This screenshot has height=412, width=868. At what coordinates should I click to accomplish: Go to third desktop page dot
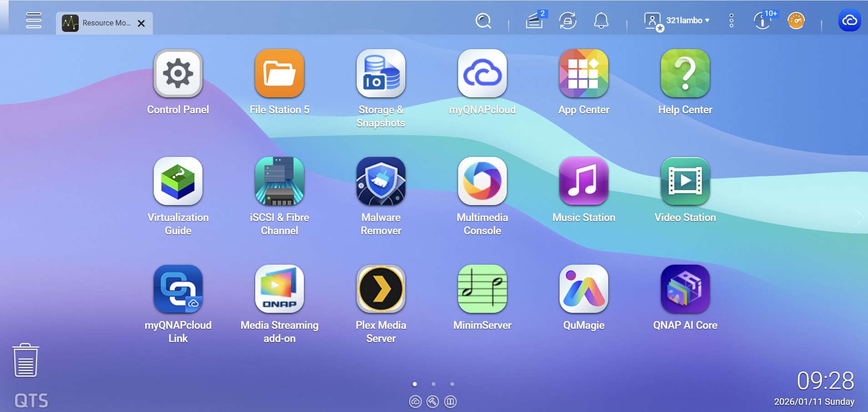(x=452, y=384)
